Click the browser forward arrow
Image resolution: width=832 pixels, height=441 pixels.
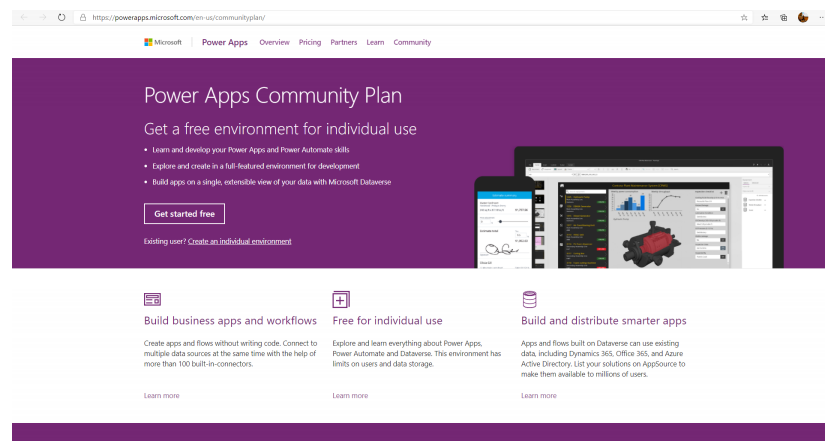43,18
